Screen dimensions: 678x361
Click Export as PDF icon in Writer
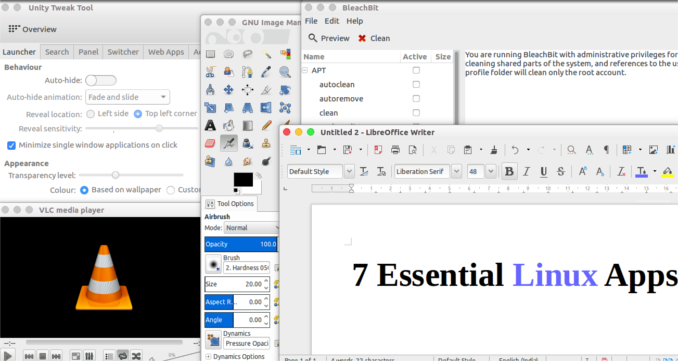click(378, 150)
